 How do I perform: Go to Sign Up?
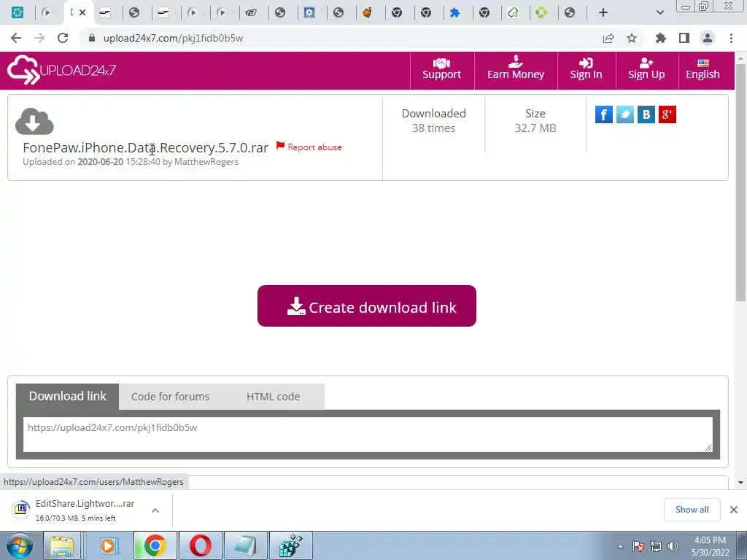pos(646,69)
